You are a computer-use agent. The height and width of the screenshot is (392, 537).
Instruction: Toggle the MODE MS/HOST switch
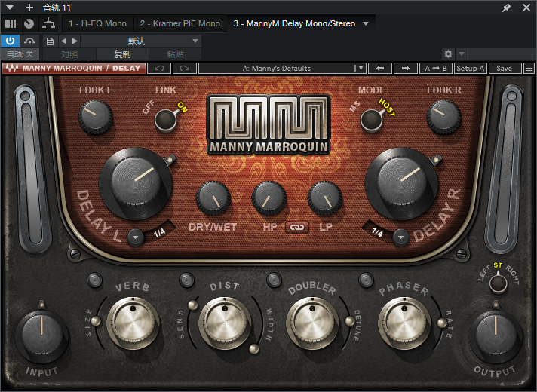click(x=372, y=120)
